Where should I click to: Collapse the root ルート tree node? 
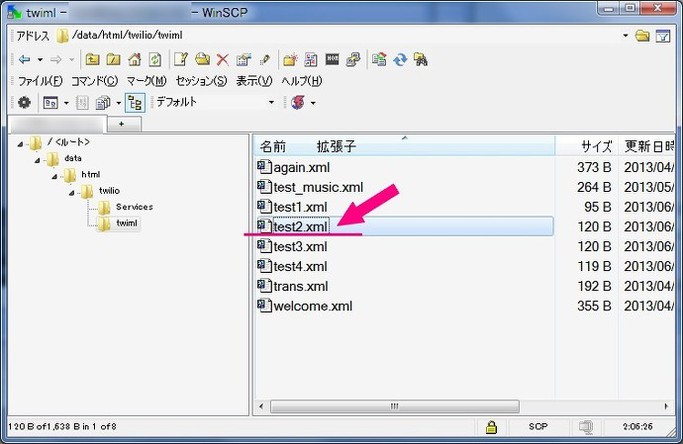click(20, 144)
